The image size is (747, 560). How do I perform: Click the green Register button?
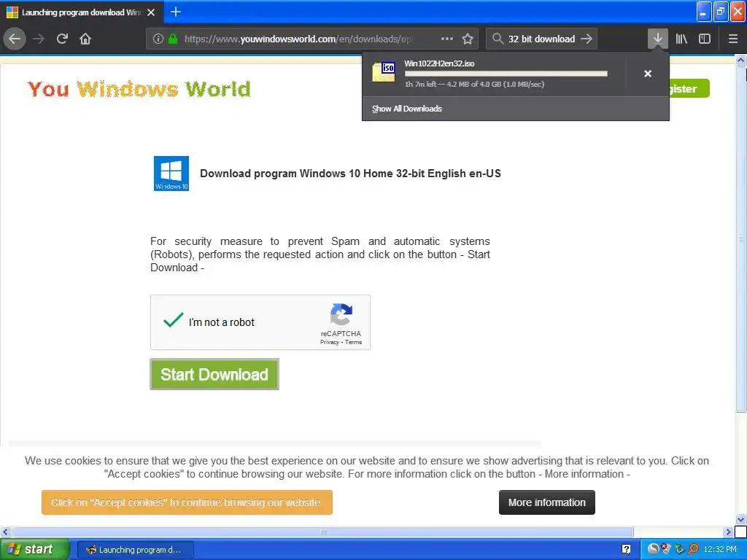tap(689, 88)
